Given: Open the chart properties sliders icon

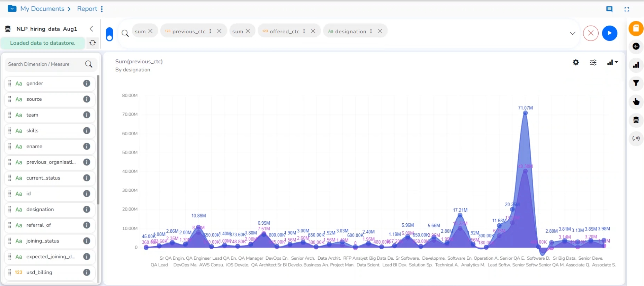Looking at the screenshot, I should (x=593, y=62).
